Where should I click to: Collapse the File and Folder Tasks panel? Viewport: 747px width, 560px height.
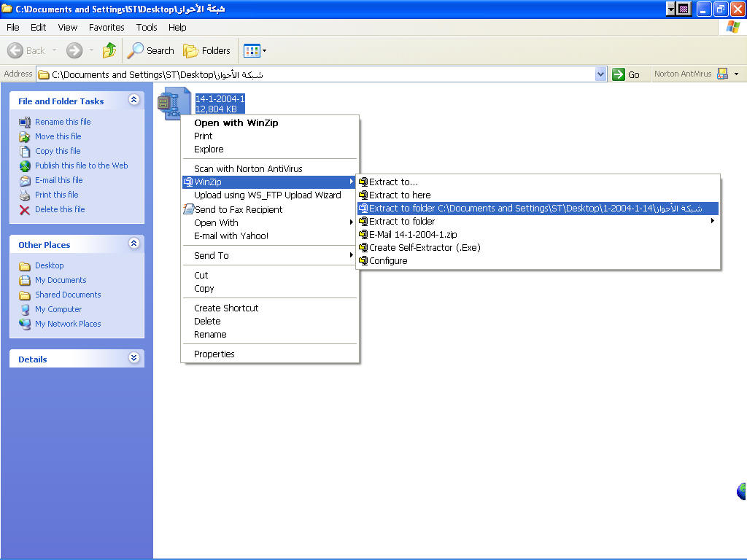133,100
